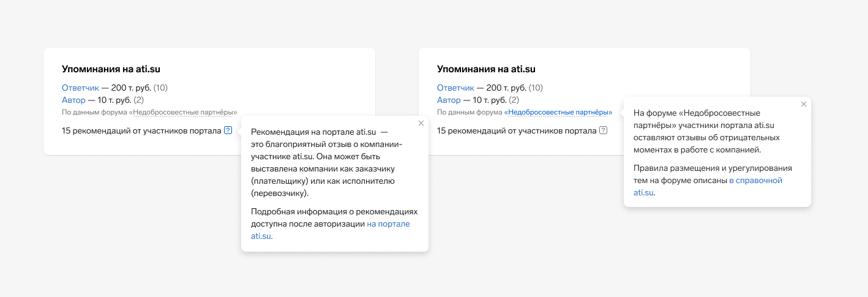Close the recommendation tooltip with the X icon

pyautogui.click(x=421, y=123)
